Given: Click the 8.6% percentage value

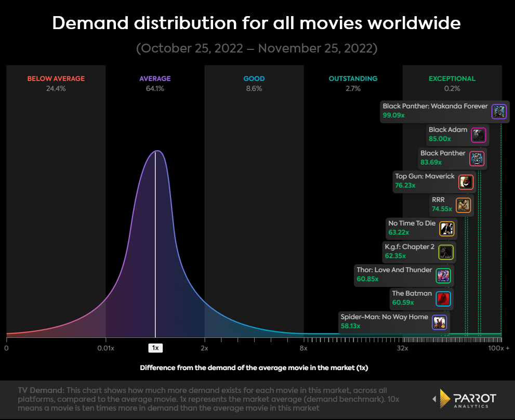Looking at the screenshot, I should point(254,88).
